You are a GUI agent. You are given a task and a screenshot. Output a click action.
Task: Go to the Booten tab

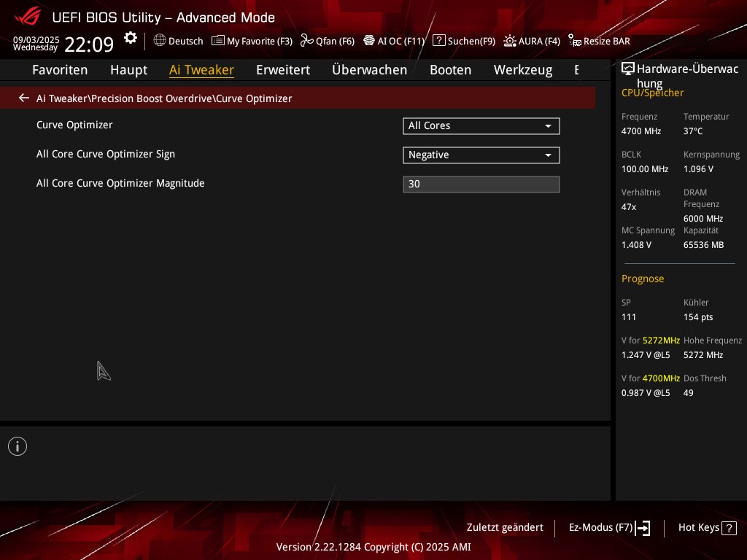pyautogui.click(x=451, y=70)
